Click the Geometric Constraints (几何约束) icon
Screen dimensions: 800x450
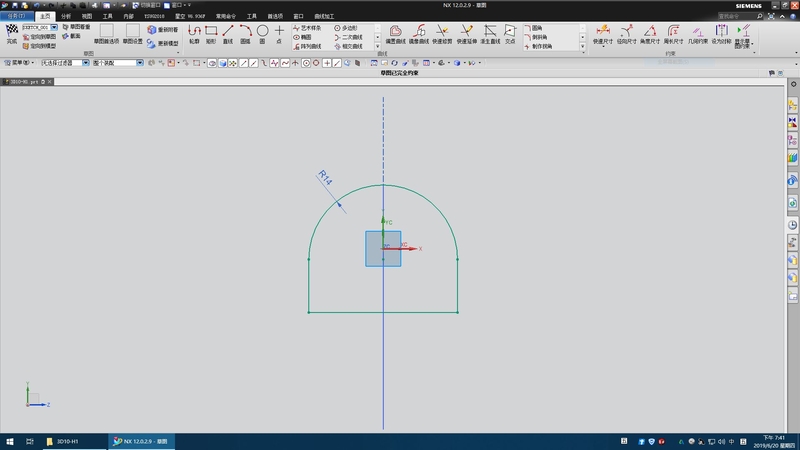697,32
